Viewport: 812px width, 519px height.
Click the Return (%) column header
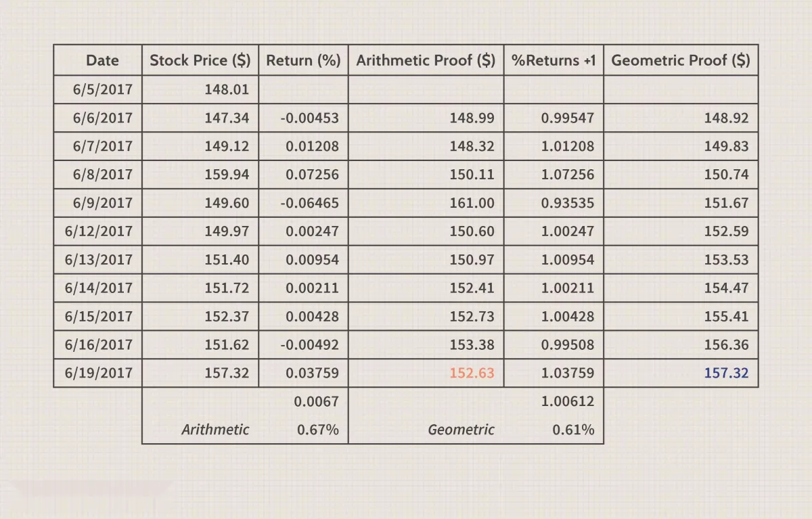pyautogui.click(x=303, y=60)
